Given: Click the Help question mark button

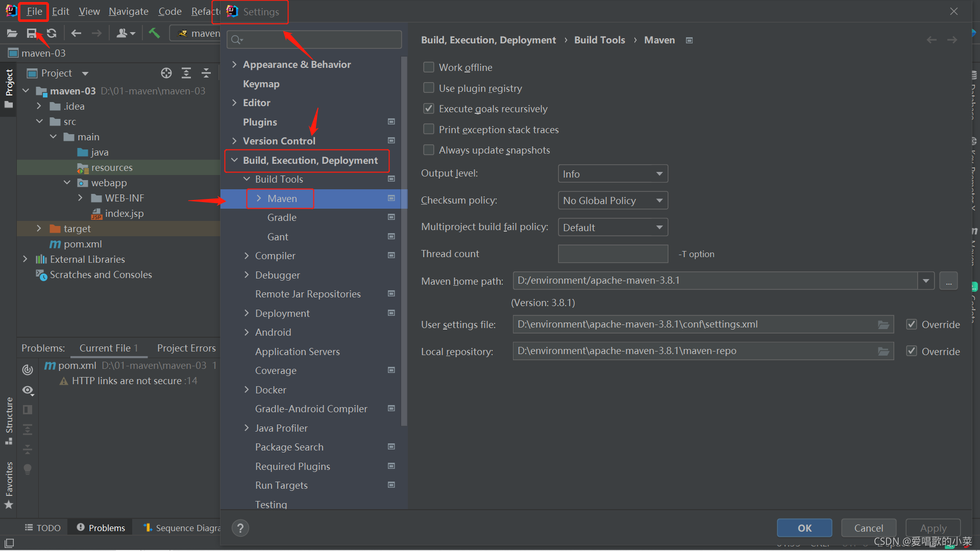Looking at the screenshot, I should (x=240, y=528).
